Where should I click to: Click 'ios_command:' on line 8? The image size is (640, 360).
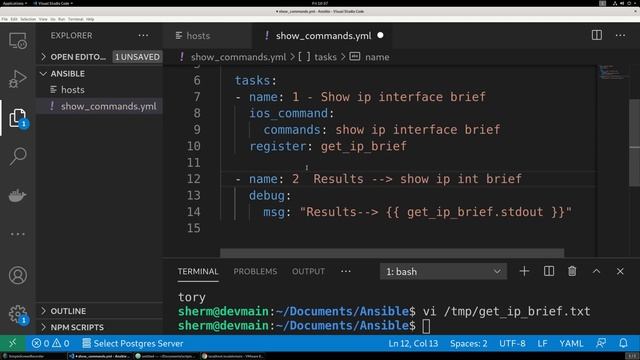(x=292, y=113)
